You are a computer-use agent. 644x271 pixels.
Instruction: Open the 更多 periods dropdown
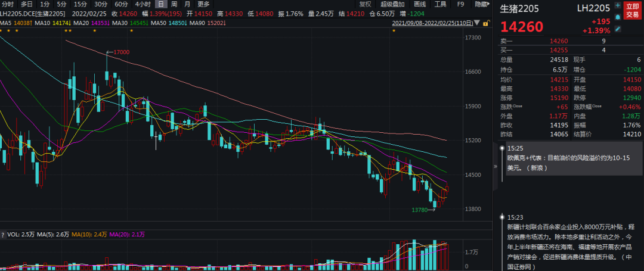click(203, 5)
